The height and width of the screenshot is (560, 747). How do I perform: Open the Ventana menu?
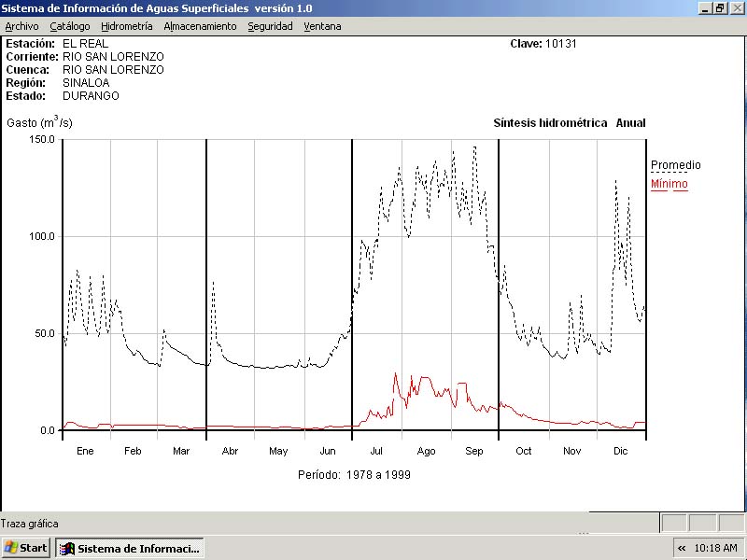322,26
